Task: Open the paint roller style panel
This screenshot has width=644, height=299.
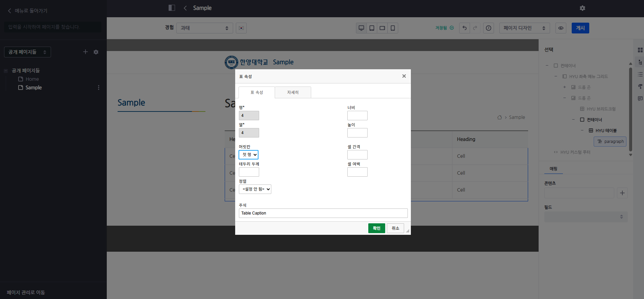Action: pyautogui.click(x=640, y=86)
